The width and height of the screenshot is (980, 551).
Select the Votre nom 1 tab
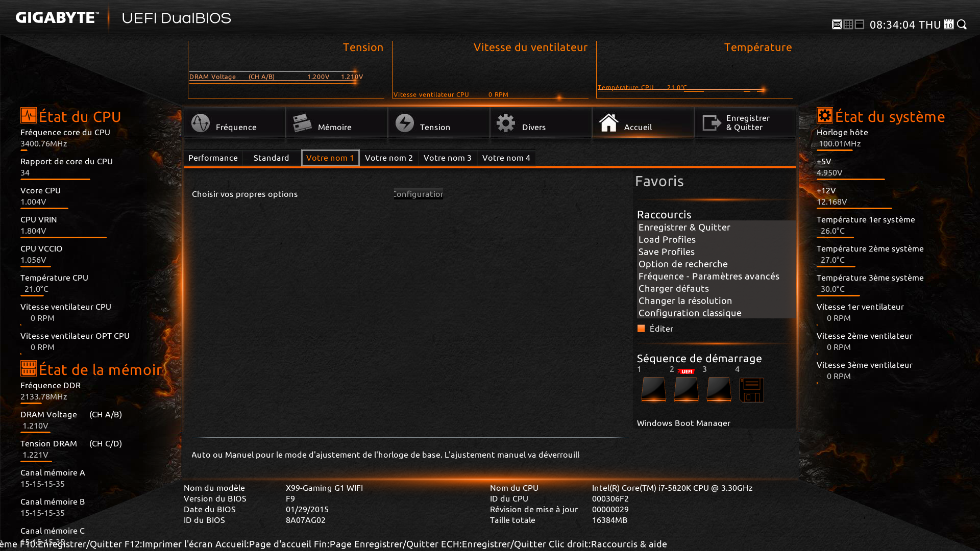[330, 158]
